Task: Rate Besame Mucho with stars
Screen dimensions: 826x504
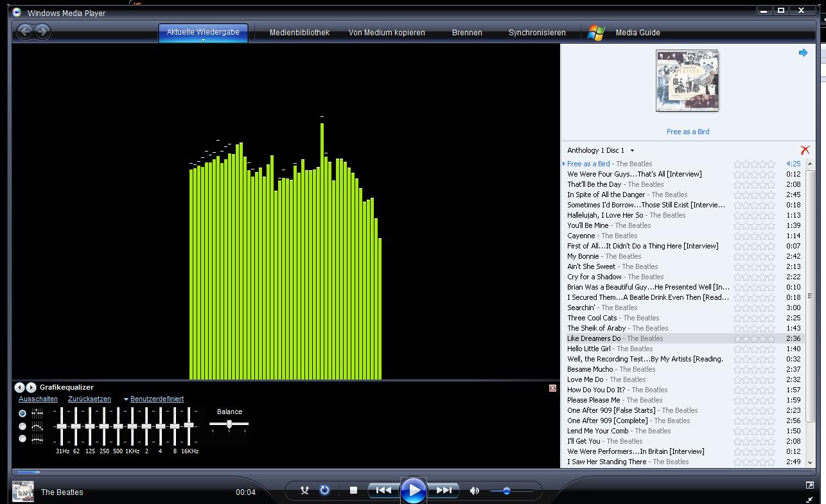Action: click(755, 369)
